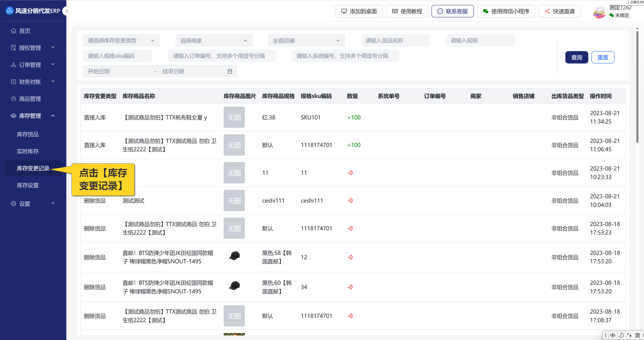Open the 实时库存 submenu item

pos(28,151)
